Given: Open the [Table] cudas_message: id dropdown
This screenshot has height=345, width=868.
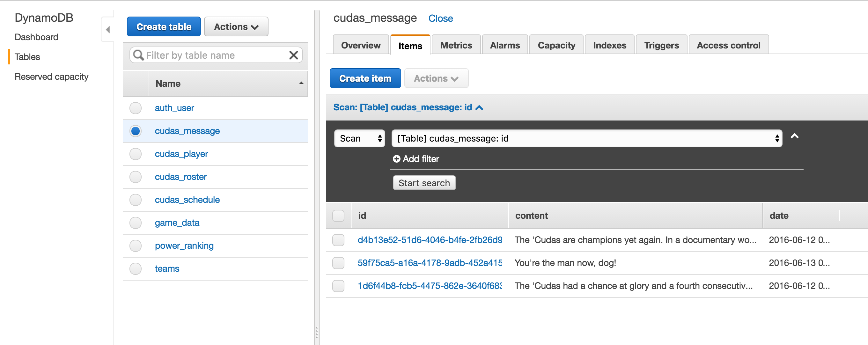Looking at the screenshot, I should point(587,138).
